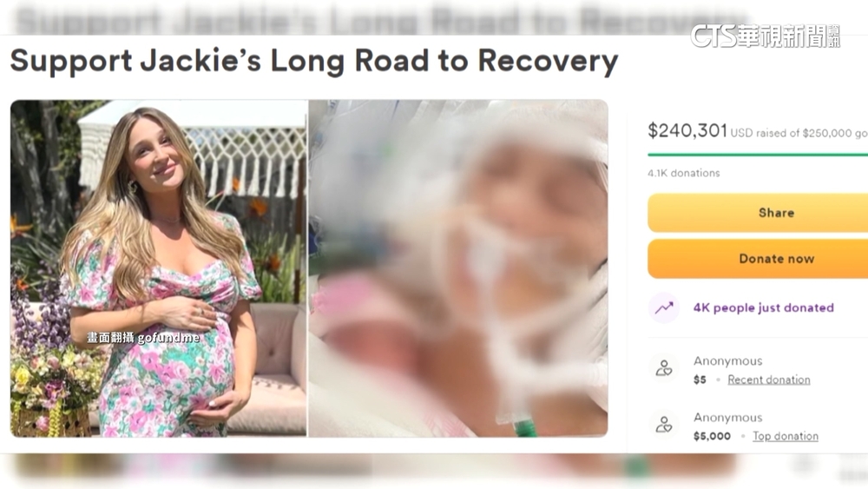Click the Support Jackie's Long Road to Recovery title
This screenshot has width=868, height=489.
[314, 61]
